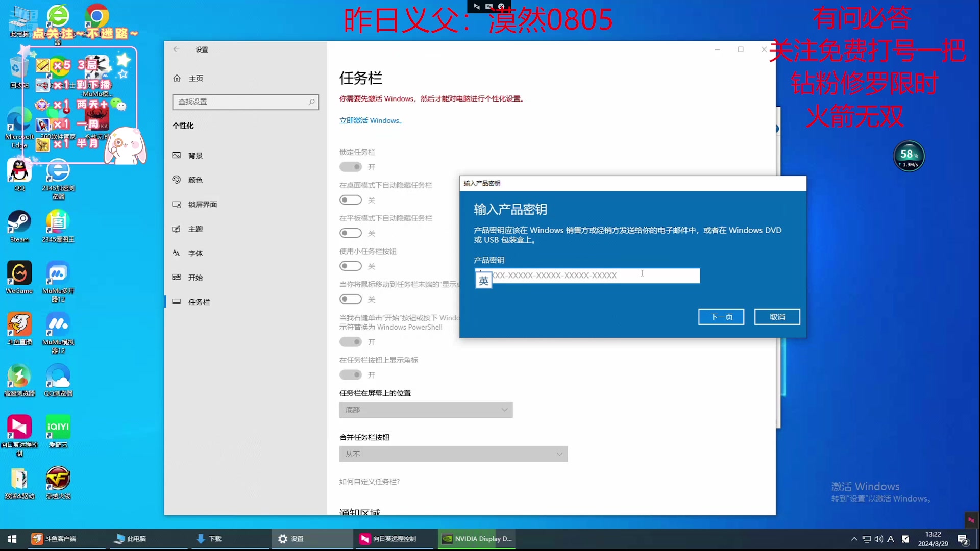Go back with the Settings back arrow
980x551 pixels.
tap(176, 49)
